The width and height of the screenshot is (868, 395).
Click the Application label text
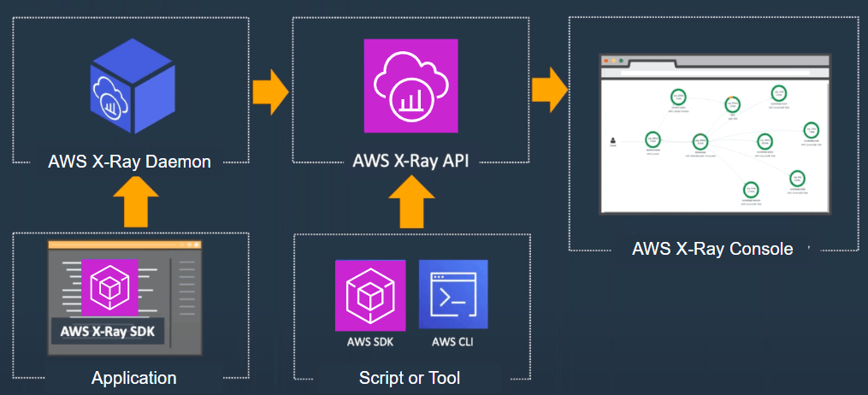tap(133, 378)
